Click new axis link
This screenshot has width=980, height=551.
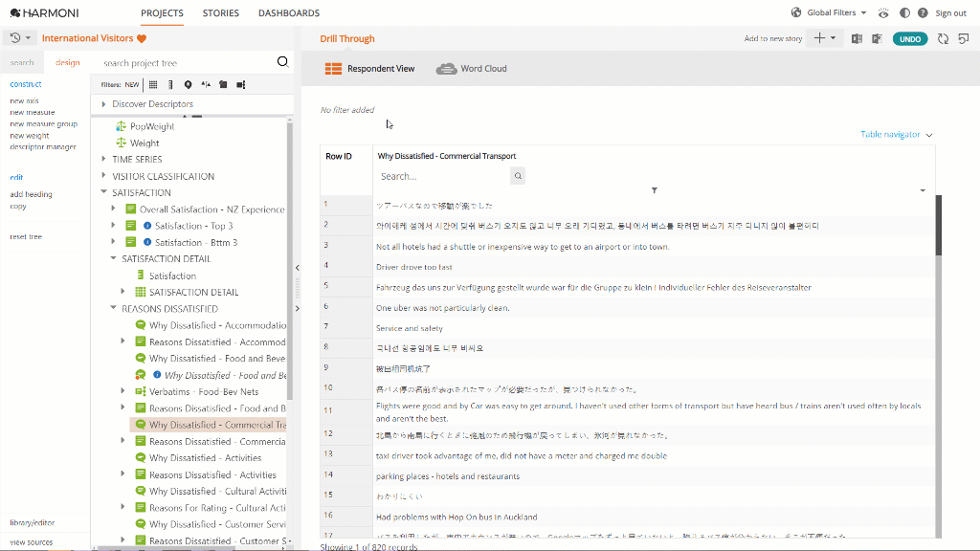pyautogui.click(x=24, y=100)
